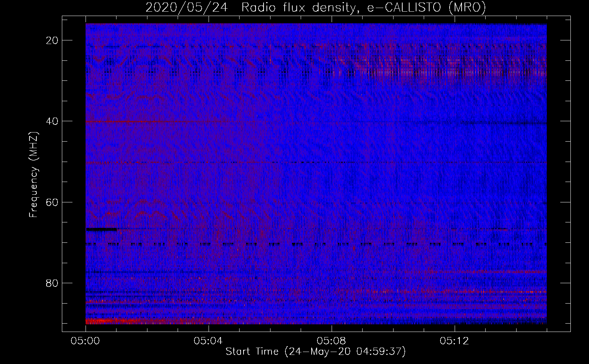Click the 20 MHz frequency tick label

pos(52,40)
